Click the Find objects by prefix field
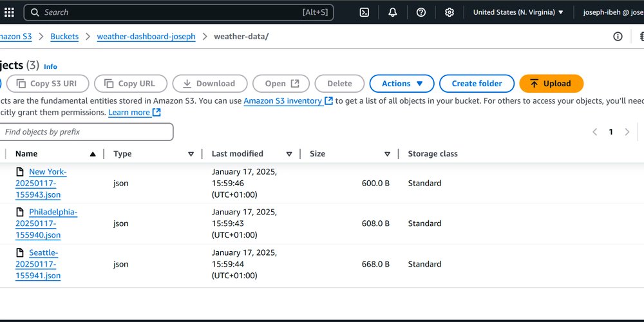This screenshot has height=322, width=644. 86,132
